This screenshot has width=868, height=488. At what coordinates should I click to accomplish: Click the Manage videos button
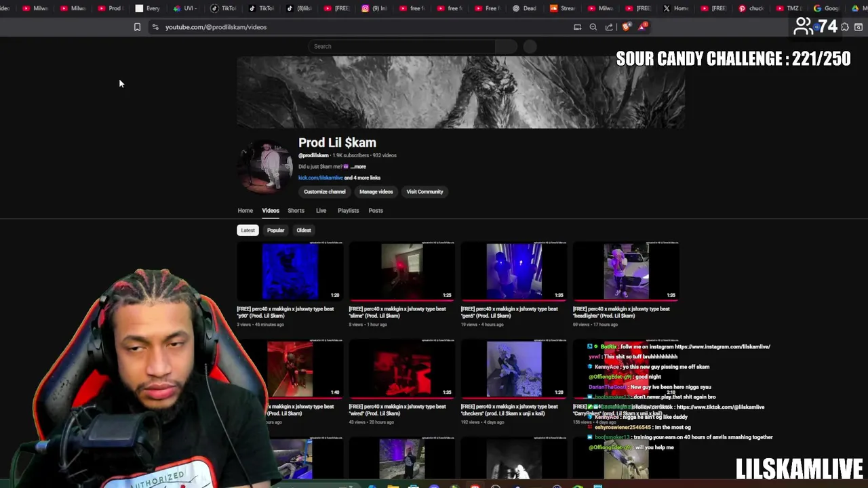pos(376,192)
